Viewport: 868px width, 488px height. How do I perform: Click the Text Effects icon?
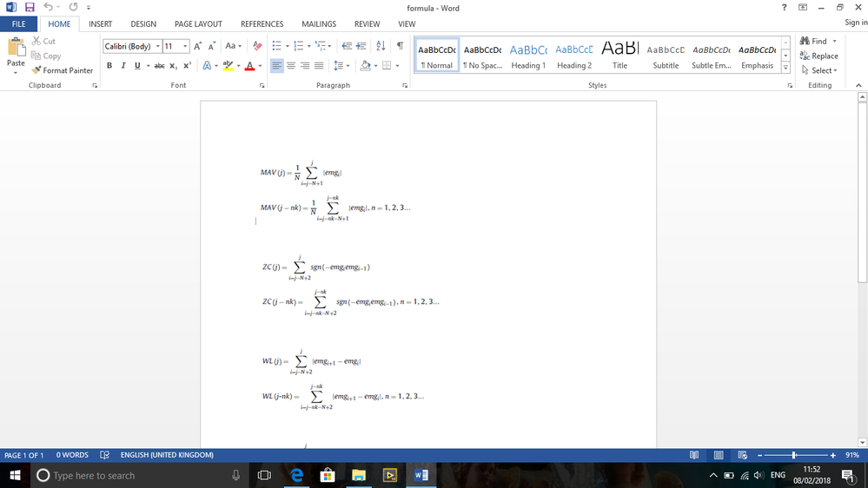(x=207, y=66)
